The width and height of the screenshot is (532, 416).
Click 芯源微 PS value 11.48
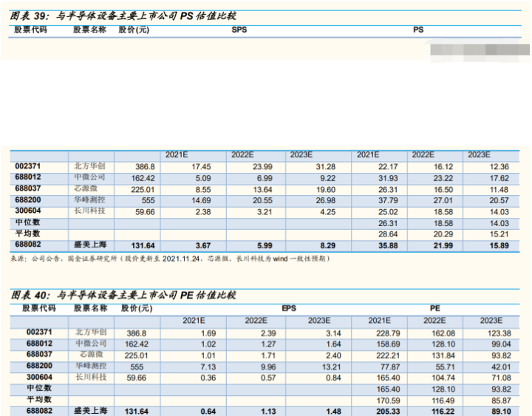(x=499, y=190)
